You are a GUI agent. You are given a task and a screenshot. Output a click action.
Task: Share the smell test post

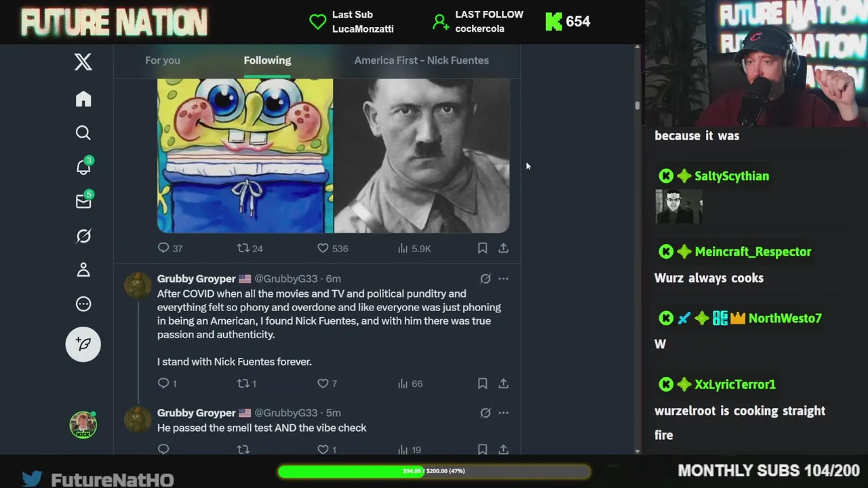tap(503, 449)
